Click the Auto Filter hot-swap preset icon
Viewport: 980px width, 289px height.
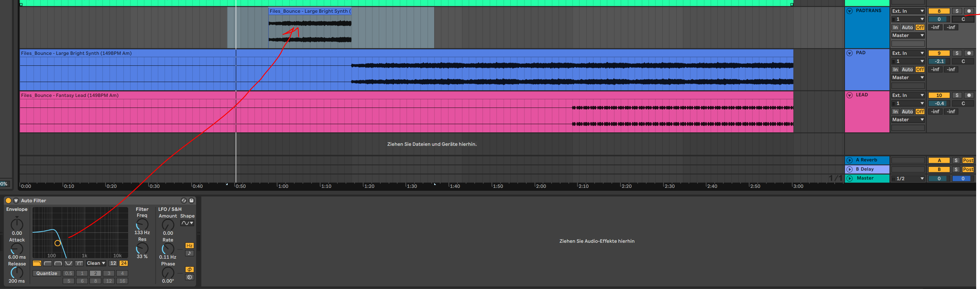coord(184,201)
